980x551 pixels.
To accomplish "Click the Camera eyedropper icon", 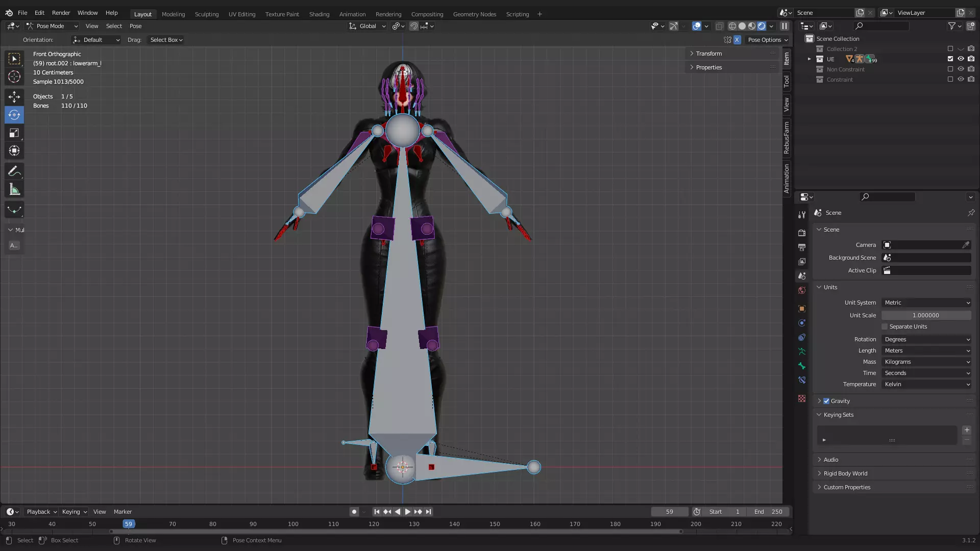I will point(966,245).
